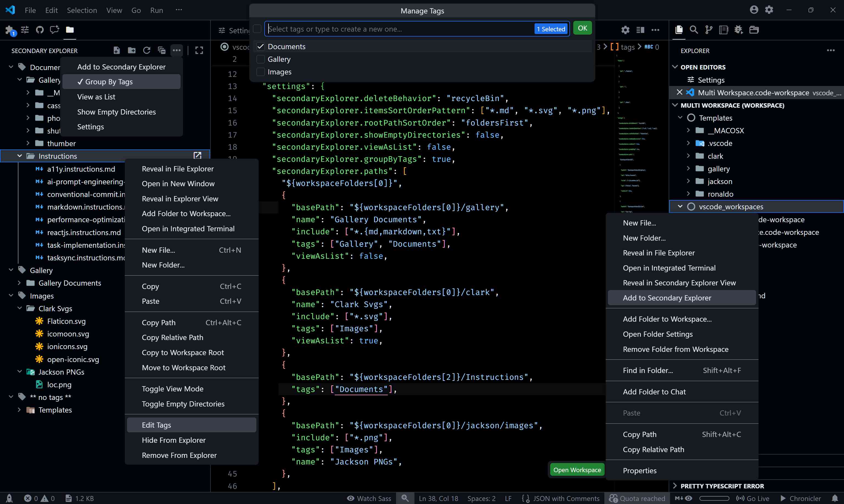Screen dimensions: 844x504
Task: Refresh the Secondary Explorer view
Action: 147,50
